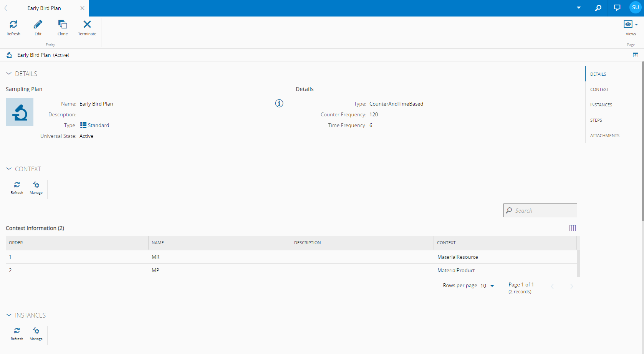Collapse the DETAILS section

[x=9, y=74]
